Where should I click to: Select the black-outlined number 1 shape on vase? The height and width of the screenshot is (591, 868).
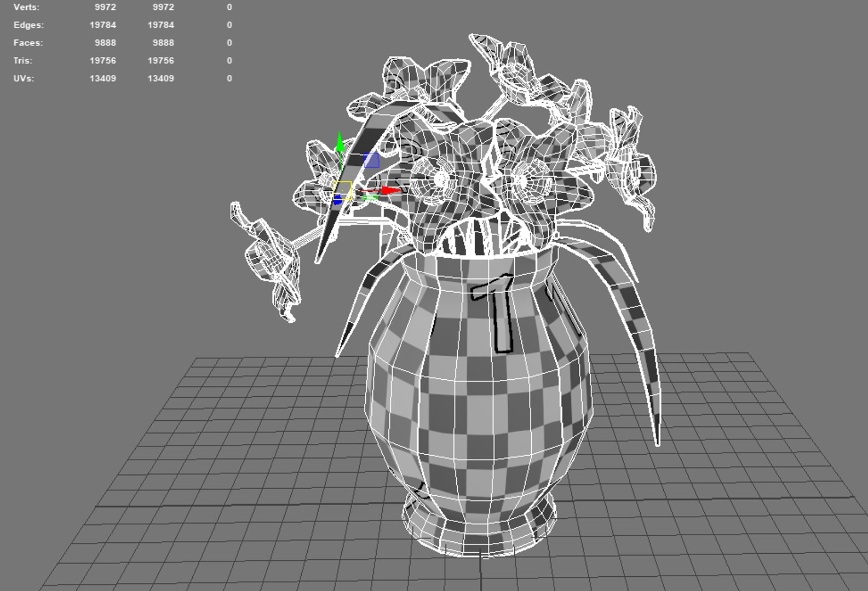(496, 313)
